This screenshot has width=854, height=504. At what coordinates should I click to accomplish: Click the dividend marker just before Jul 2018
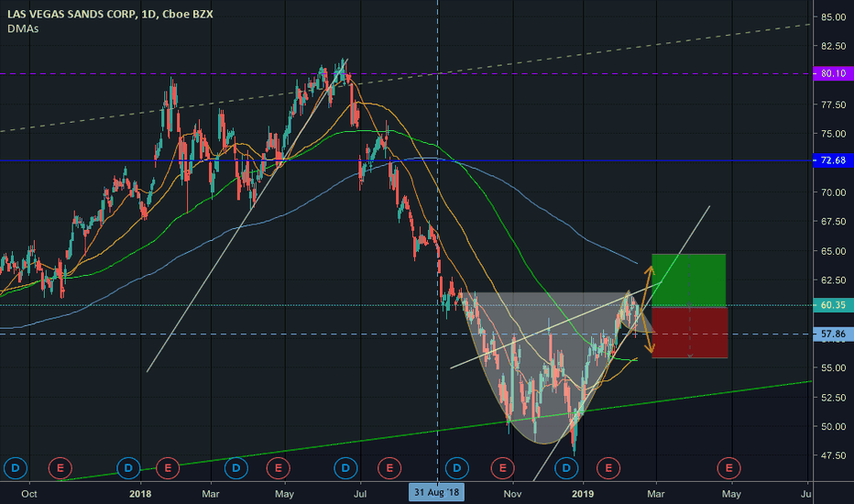(x=345, y=467)
